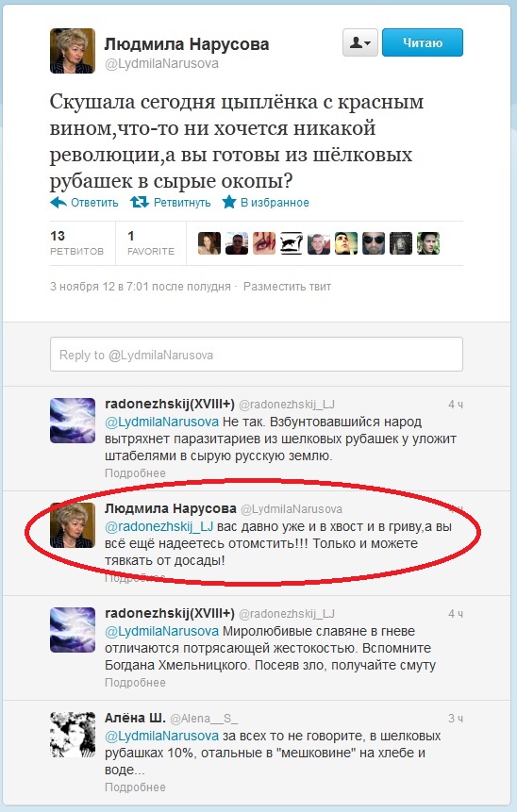Expand Подробнее under Алёна Ш. reply
517x812 pixels.
point(135,787)
